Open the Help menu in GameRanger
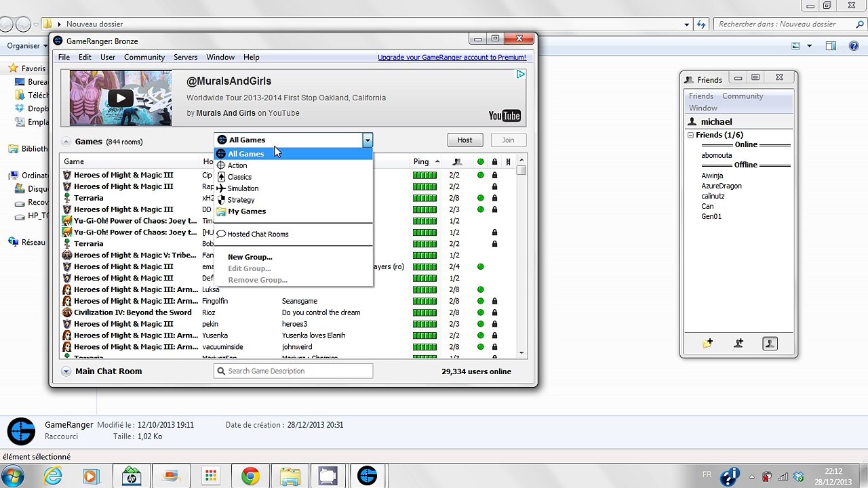 [x=251, y=58]
